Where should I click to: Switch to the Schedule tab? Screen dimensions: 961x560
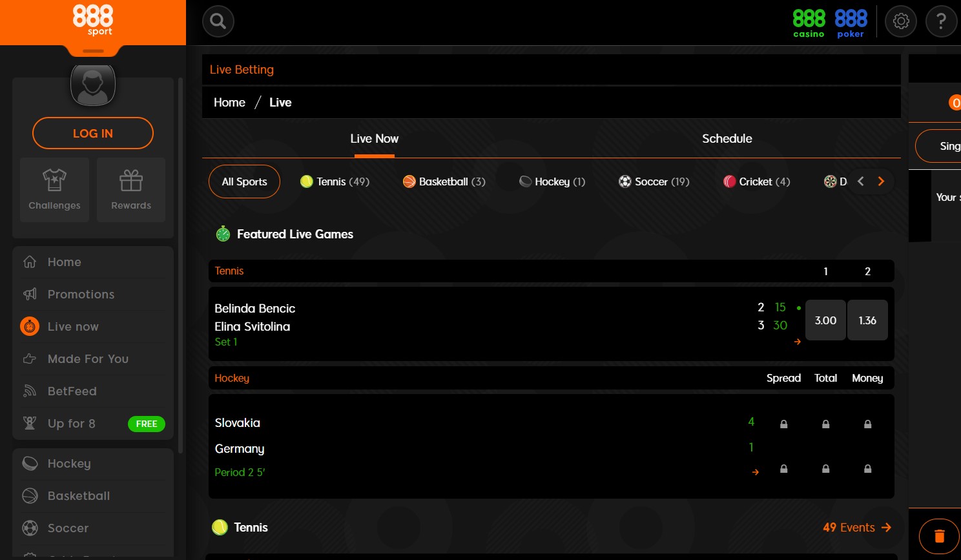727,138
